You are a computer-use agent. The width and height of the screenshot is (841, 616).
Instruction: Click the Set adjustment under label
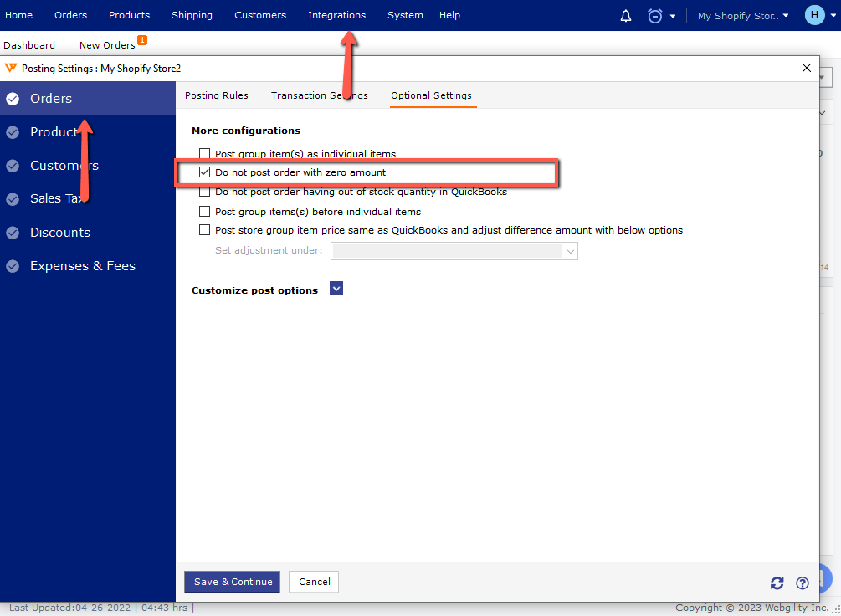[269, 250]
